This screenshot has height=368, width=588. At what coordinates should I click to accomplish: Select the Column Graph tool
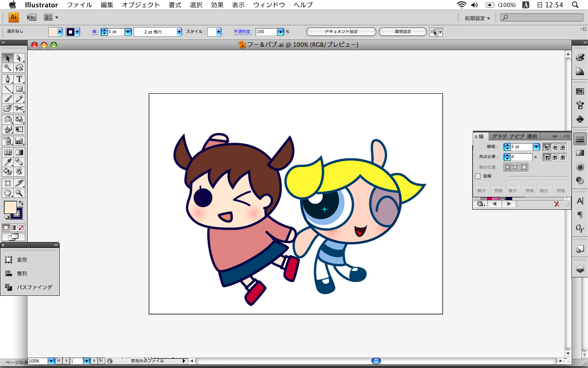tap(19, 141)
